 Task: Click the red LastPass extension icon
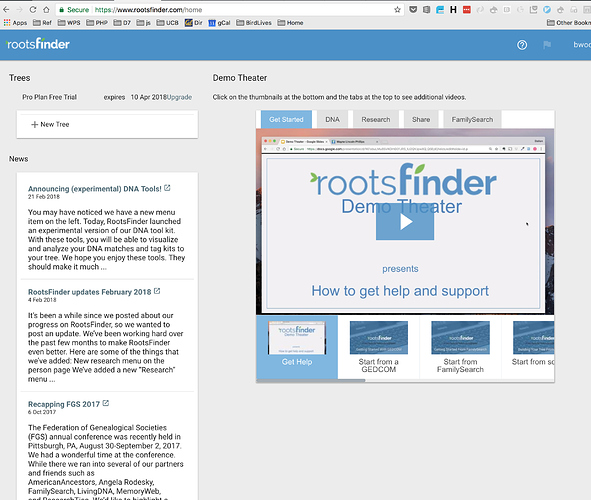[467, 10]
